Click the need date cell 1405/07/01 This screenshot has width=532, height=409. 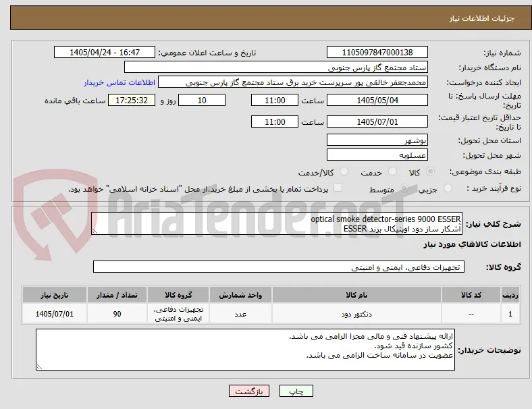tap(55, 314)
